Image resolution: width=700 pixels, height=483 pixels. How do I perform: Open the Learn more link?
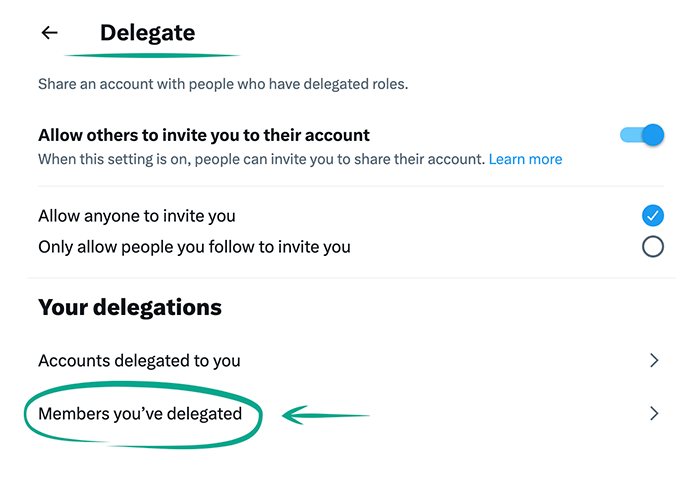[525, 159]
